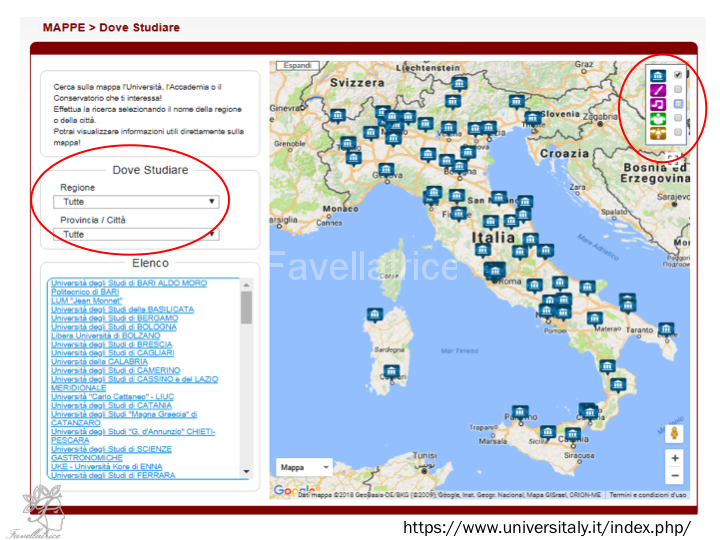Screen dimensions: 720x540
Task: Uncheck the university layer checkbox
Action: click(678, 76)
